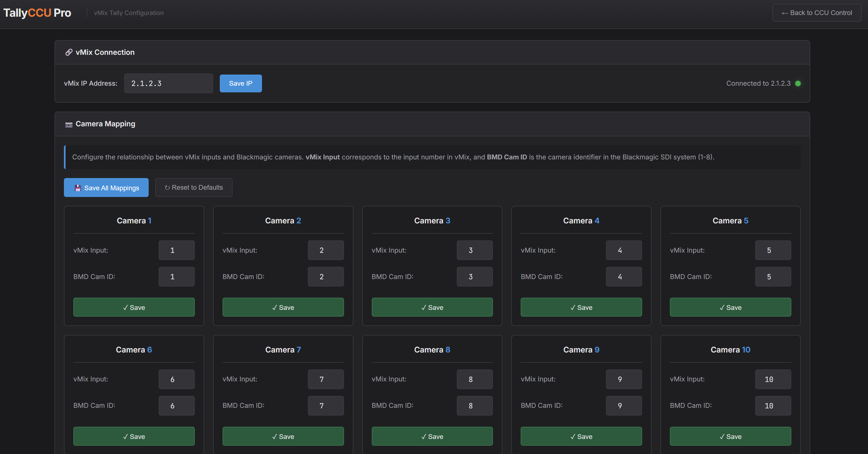Click Camera 9 BMD Cam ID field

(x=623, y=405)
